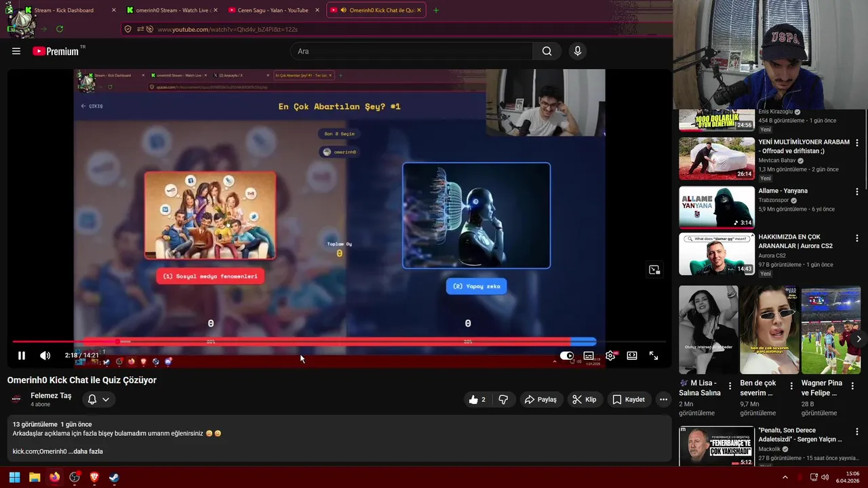868x488 pixels.
Task: Open options for 'HAKKIMIZDA EN ÇOK ARANANLAR' video
Action: 857,239
